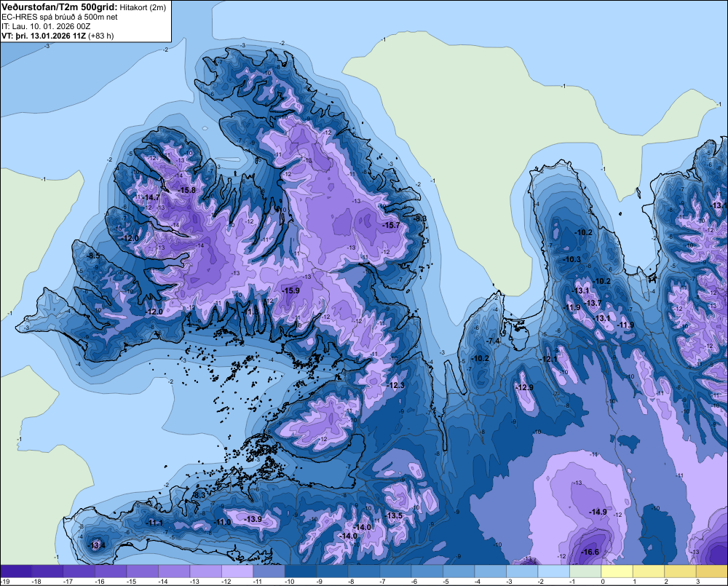Click the -13.7 temperature label
728x586 pixels.
click(592, 304)
